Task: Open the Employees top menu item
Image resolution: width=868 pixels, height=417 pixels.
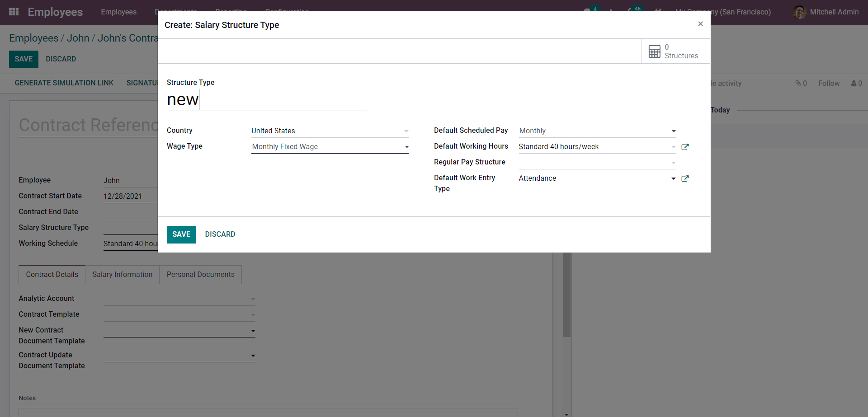Action: click(118, 12)
